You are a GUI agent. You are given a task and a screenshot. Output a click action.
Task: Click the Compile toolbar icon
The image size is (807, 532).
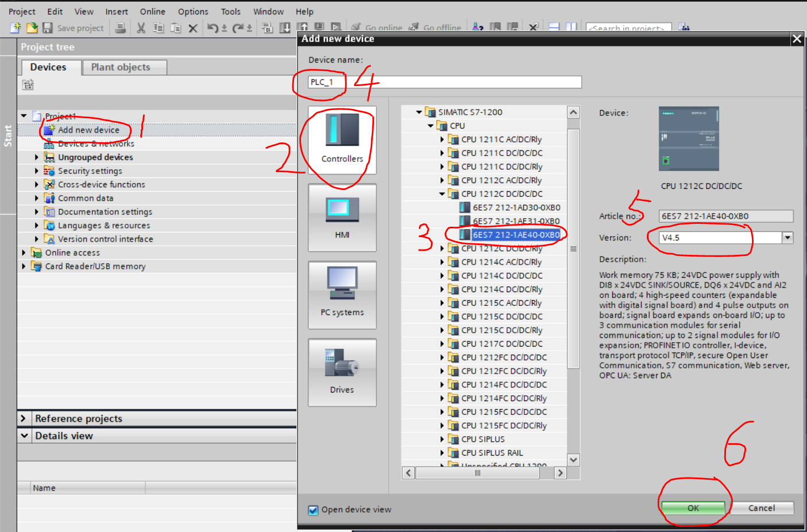[267, 28]
